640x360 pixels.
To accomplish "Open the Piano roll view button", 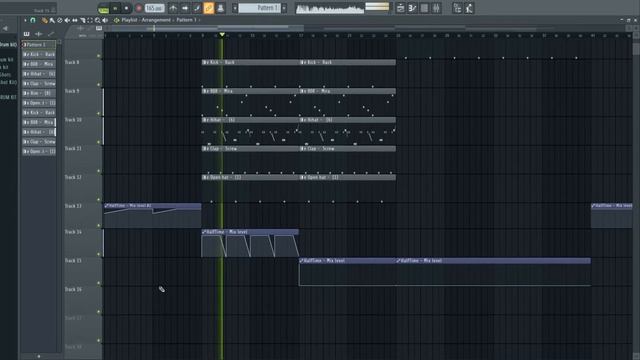I will [412, 8].
